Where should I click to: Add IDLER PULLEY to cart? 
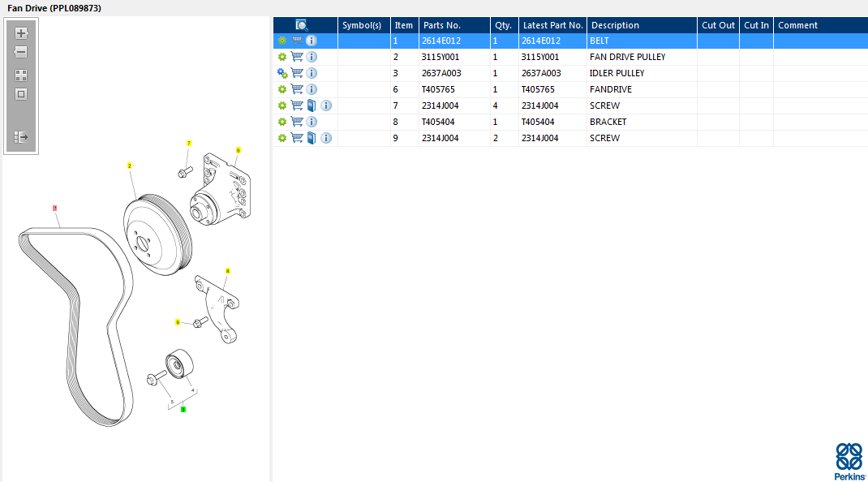coord(297,72)
